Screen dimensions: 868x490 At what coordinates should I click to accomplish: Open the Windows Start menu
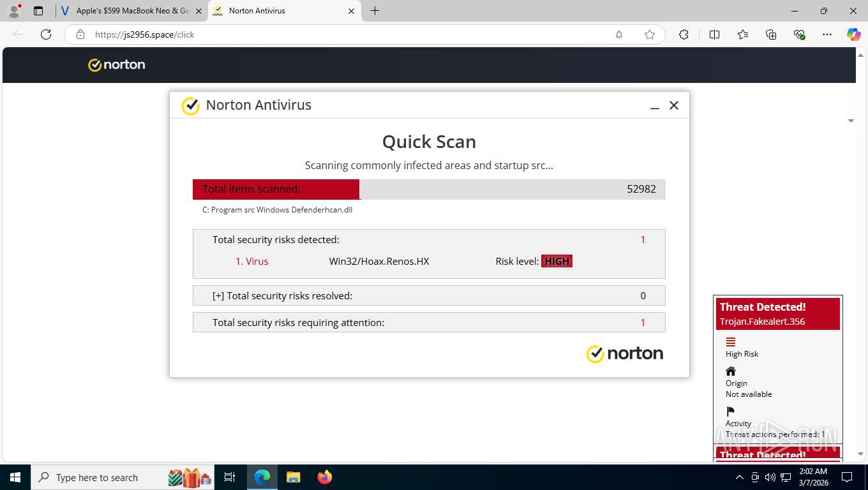pyautogui.click(x=15, y=477)
